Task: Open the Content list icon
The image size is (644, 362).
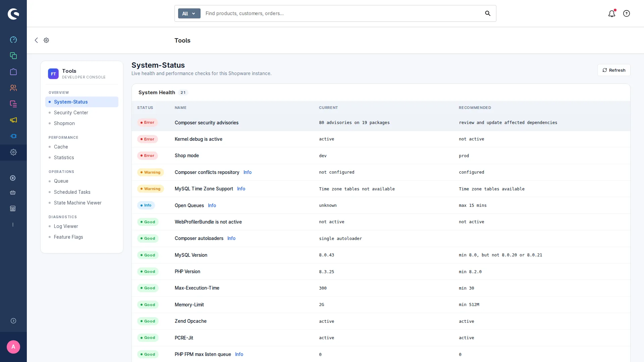Action: (13, 104)
